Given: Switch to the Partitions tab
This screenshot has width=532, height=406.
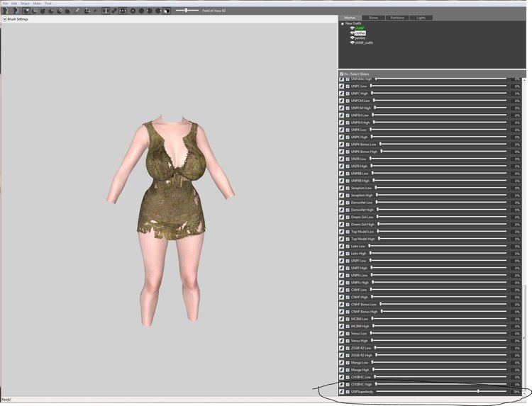Looking at the screenshot, I should 397,18.
